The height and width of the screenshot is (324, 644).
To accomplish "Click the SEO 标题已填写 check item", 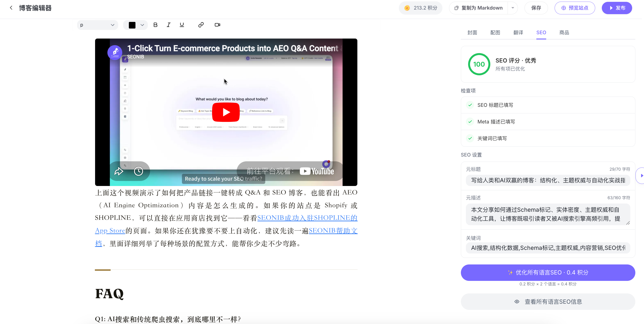I will [548, 105].
